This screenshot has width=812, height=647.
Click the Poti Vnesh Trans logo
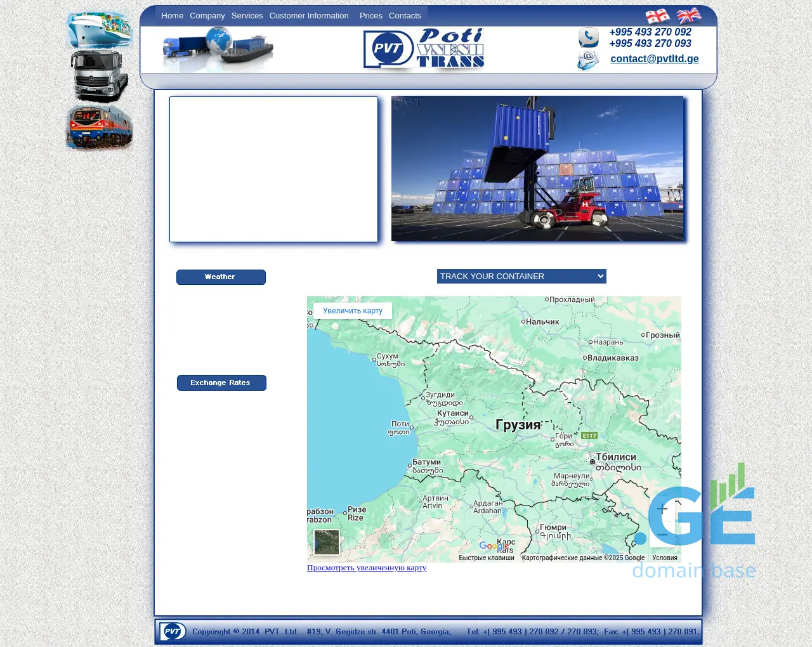coord(424,48)
